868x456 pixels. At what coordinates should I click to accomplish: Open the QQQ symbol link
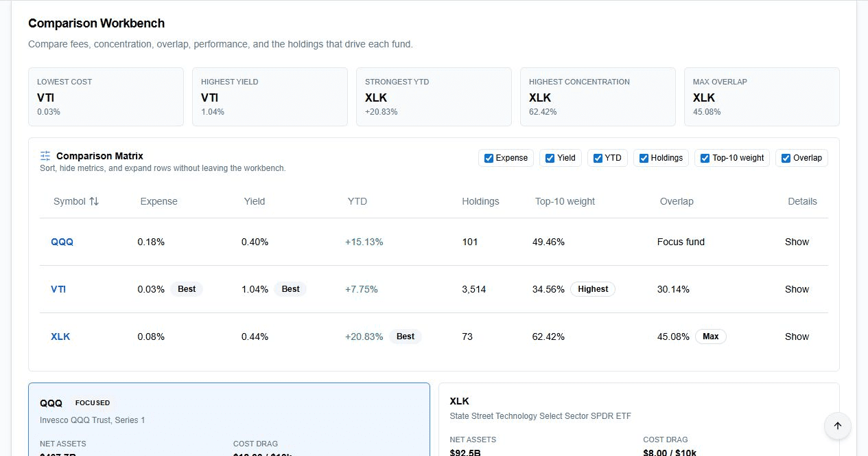pos(62,242)
